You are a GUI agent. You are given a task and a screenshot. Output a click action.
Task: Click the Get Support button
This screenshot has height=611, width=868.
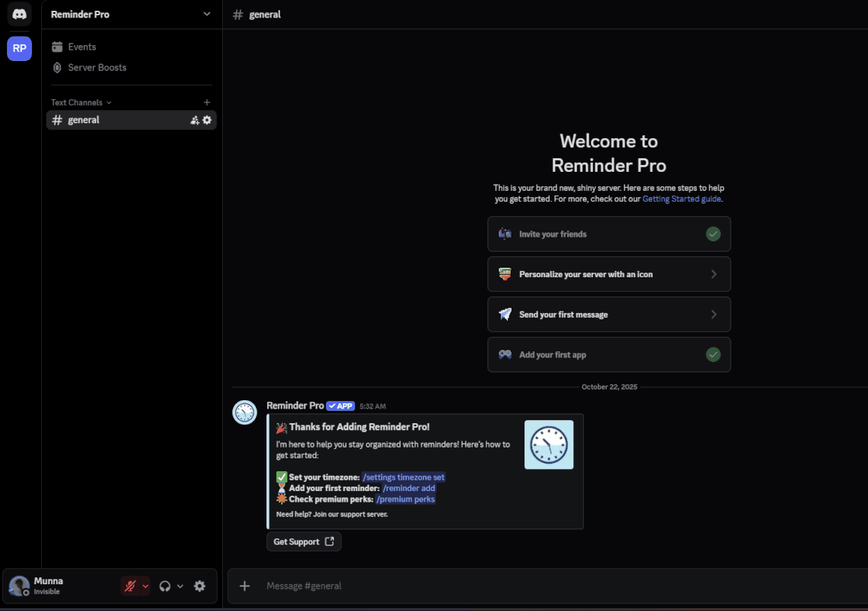click(x=303, y=541)
